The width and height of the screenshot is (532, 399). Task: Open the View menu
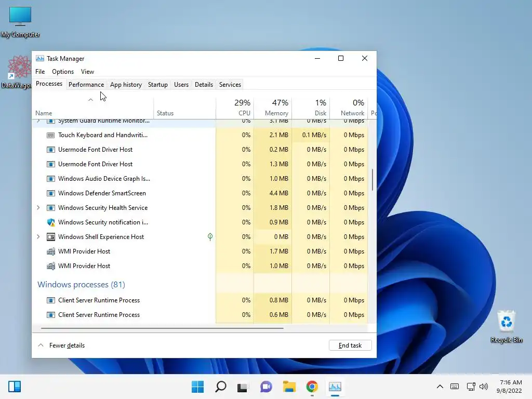[x=87, y=72]
